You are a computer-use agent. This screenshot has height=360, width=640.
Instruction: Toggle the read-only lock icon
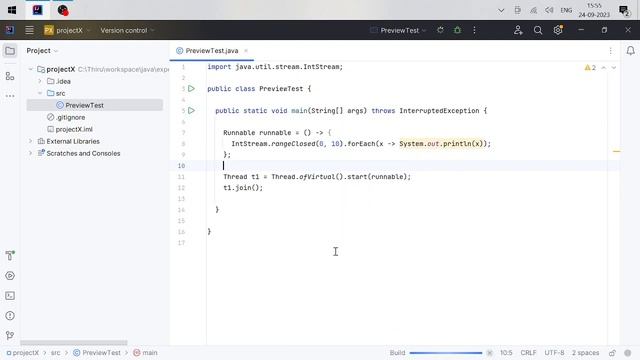[612, 353]
